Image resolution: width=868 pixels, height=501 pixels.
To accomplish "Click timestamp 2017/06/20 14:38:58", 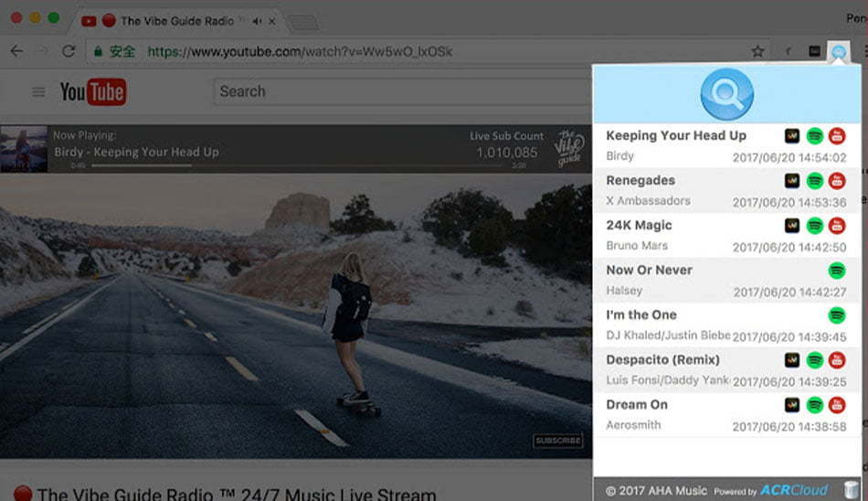I will tap(790, 427).
